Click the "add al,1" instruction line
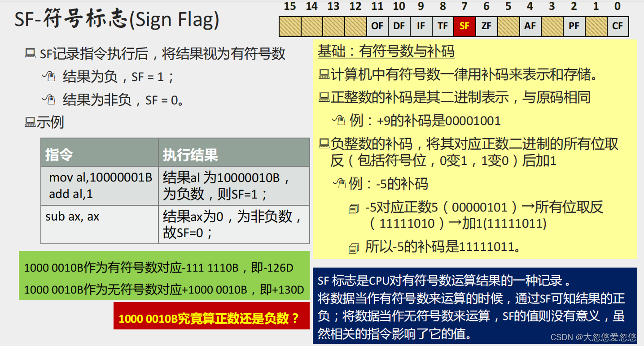This screenshot has width=644, height=346. tap(71, 195)
